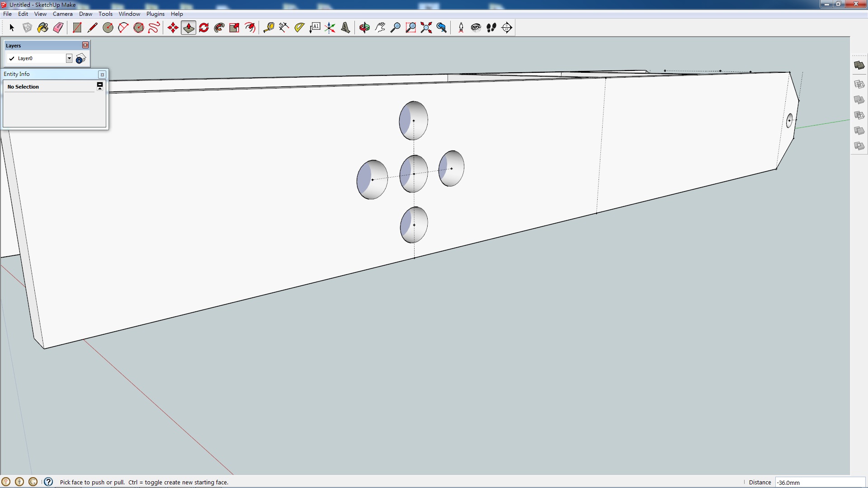Choose the Rectangle drawing tool
Image resolution: width=868 pixels, height=488 pixels.
pos(77,28)
